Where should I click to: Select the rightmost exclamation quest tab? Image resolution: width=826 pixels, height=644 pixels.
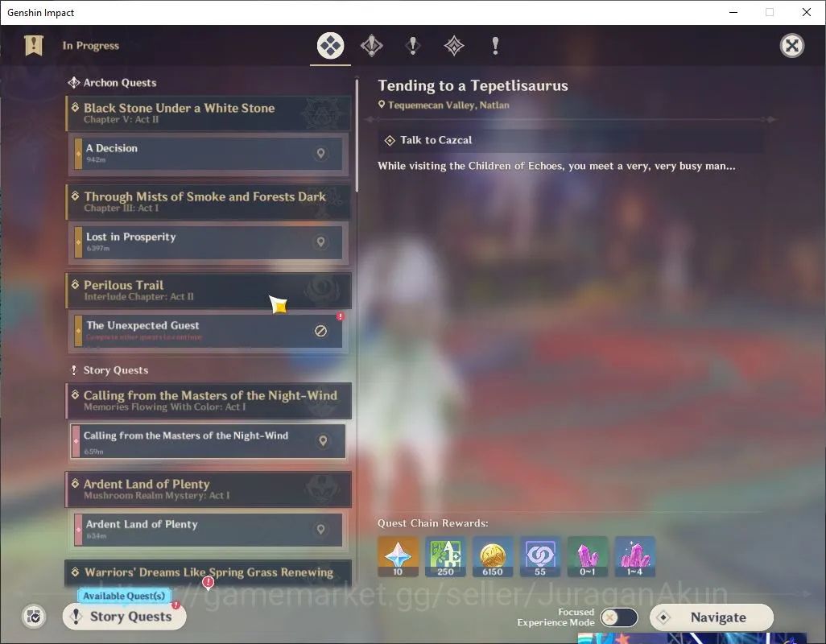coord(495,46)
